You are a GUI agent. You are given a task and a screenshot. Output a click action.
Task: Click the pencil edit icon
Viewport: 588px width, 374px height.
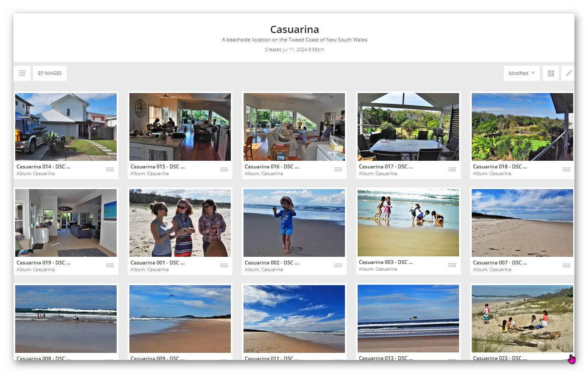click(569, 73)
